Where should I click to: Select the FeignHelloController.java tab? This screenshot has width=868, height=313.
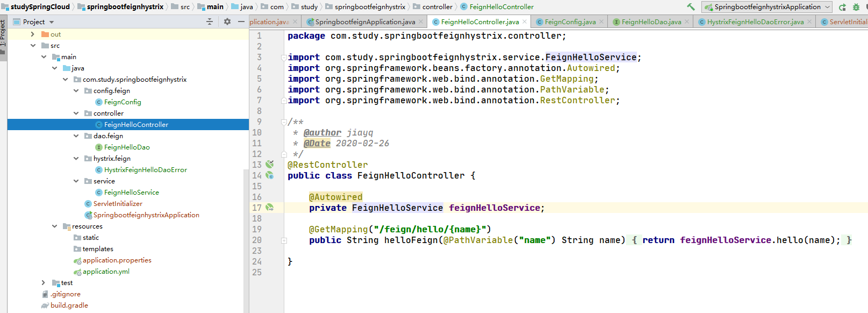tap(479, 22)
